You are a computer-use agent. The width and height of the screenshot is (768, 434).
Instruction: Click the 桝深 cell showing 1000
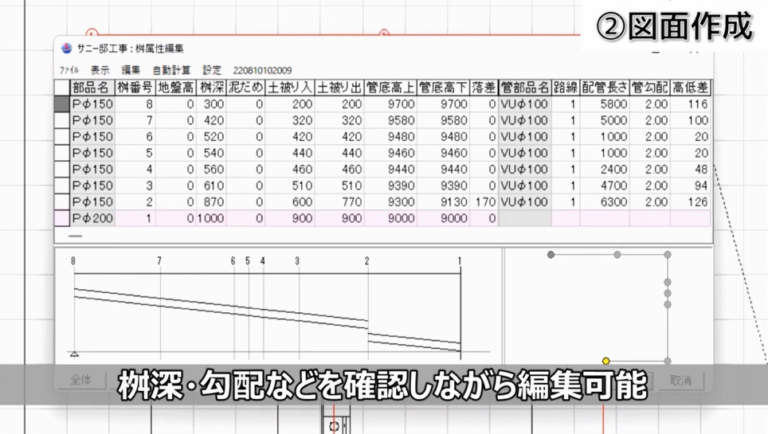[211, 218]
